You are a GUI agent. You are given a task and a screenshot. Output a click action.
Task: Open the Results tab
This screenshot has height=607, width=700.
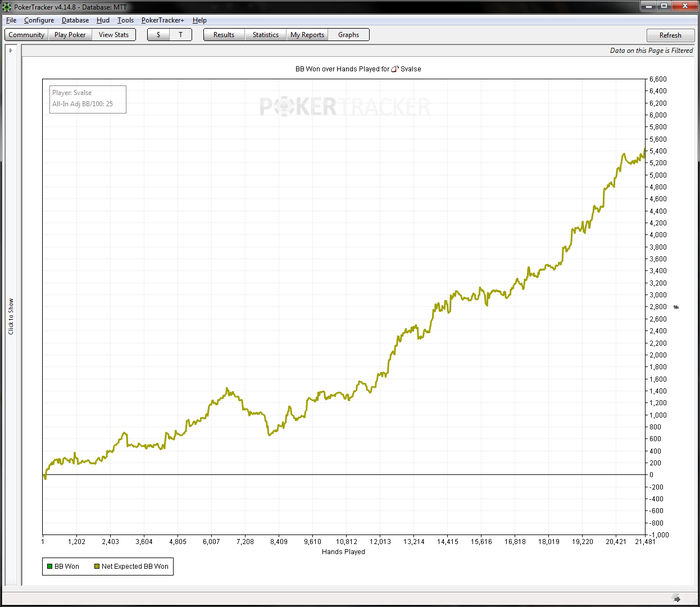click(x=224, y=35)
